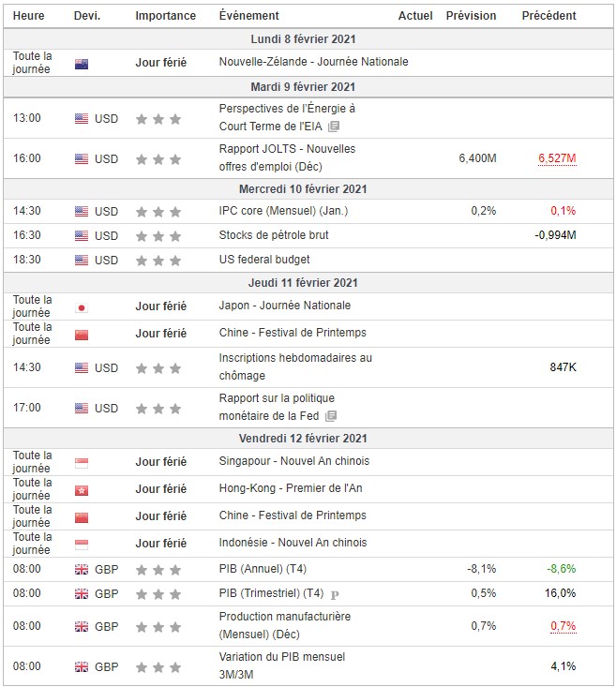Viewport: 616px width, 687px height.
Task: Open the Production manufacturière (Mensuel) event
Action: pos(287,625)
